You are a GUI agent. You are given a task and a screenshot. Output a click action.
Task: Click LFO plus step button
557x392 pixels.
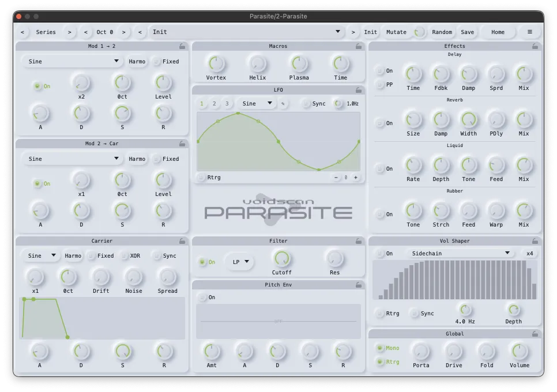(356, 177)
